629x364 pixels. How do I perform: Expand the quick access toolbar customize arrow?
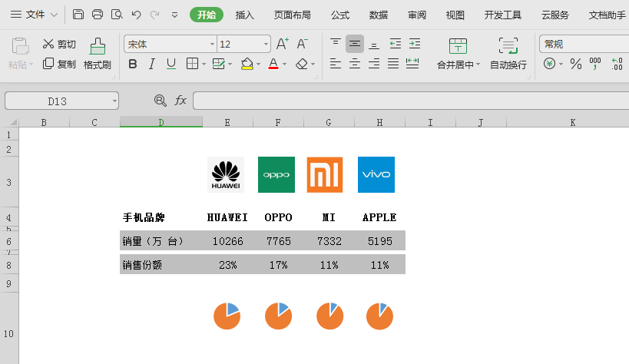point(174,15)
